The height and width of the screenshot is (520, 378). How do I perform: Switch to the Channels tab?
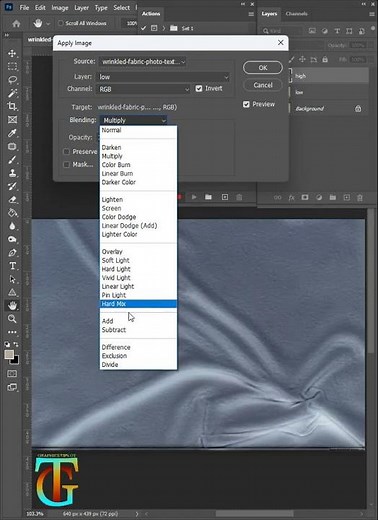click(x=296, y=14)
